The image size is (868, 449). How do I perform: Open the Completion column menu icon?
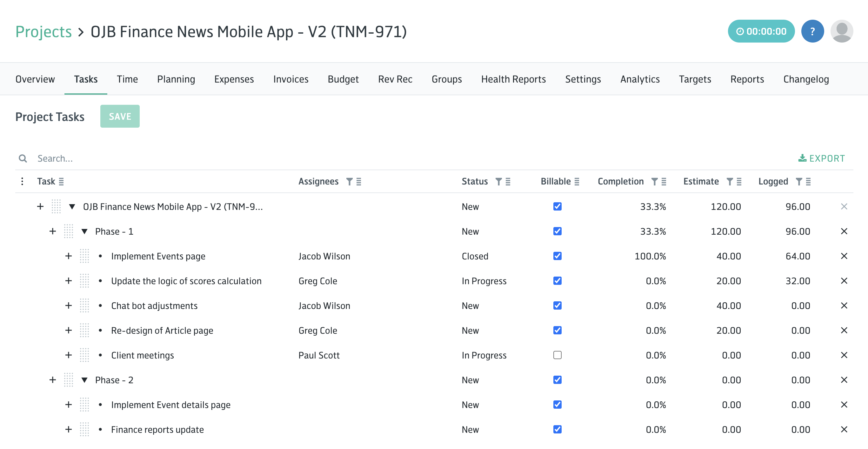tap(664, 182)
